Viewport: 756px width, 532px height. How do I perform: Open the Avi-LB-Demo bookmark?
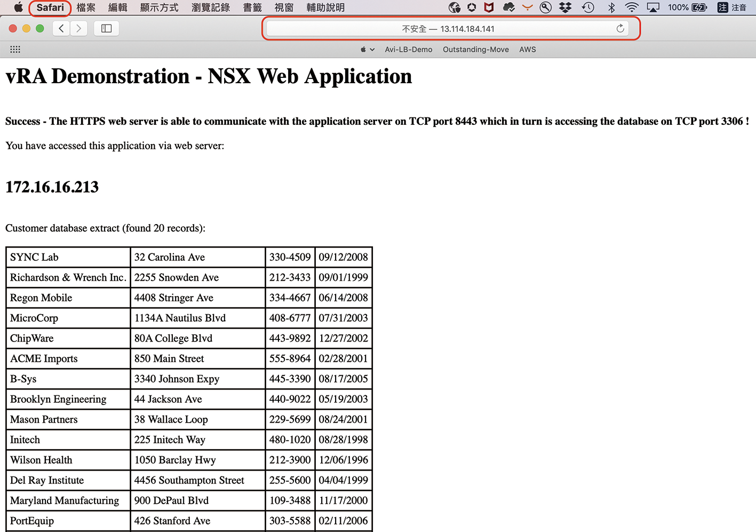pyautogui.click(x=409, y=50)
